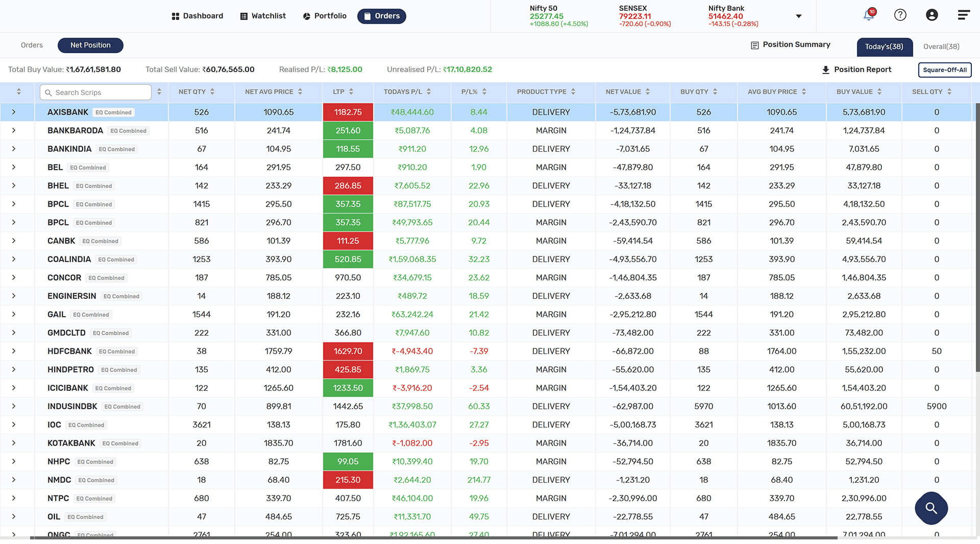
Task: Click Realised P/L value 8,125.00
Action: 345,69
